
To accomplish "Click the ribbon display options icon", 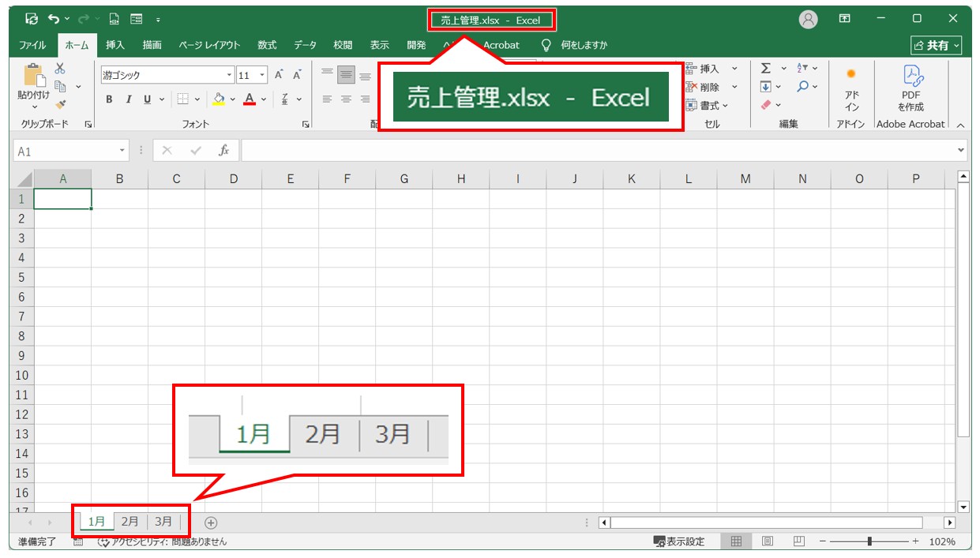I will pyautogui.click(x=844, y=19).
